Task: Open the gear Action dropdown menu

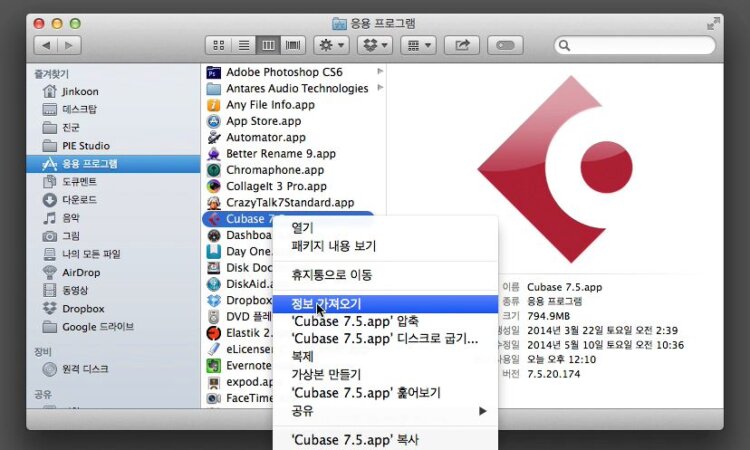Action: 330,45
